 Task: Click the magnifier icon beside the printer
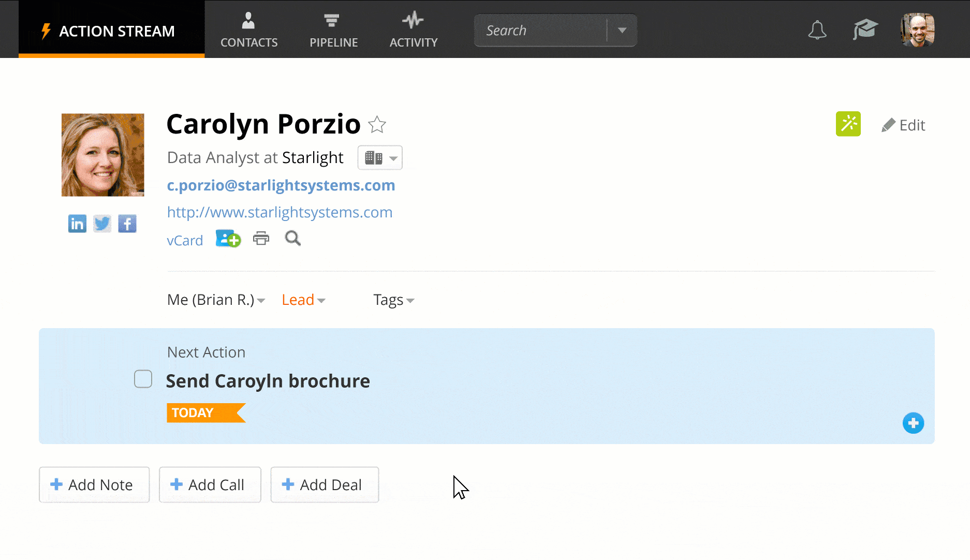tap(292, 239)
